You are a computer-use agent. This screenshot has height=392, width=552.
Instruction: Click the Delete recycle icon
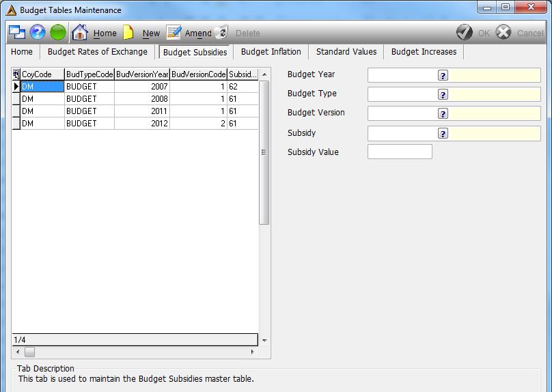click(222, 32)
